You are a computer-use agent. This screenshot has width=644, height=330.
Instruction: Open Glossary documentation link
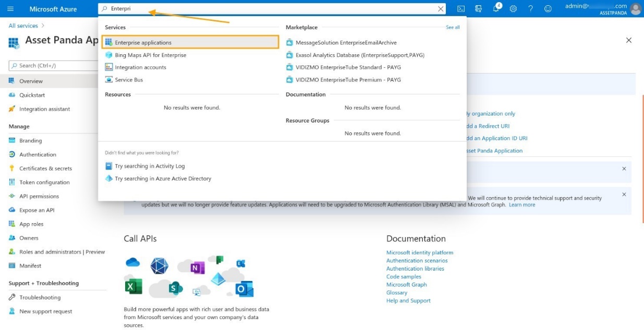397,292
